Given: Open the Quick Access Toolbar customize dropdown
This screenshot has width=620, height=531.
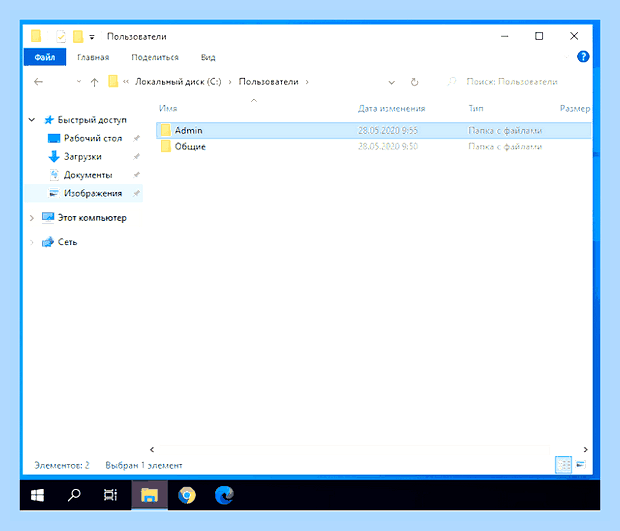Looking at the screenshot, I should tap(92, 37).
